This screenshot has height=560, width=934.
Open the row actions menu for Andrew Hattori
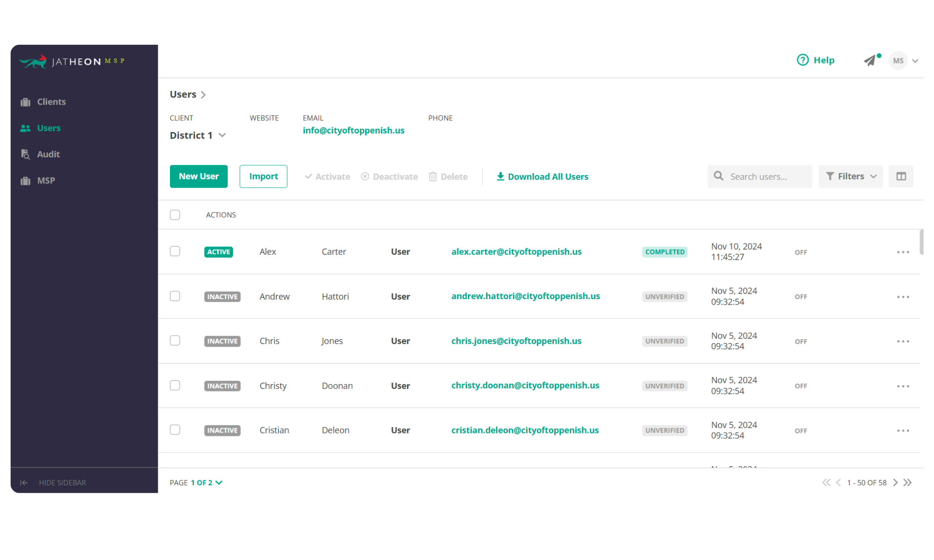[x=903, y=296]
